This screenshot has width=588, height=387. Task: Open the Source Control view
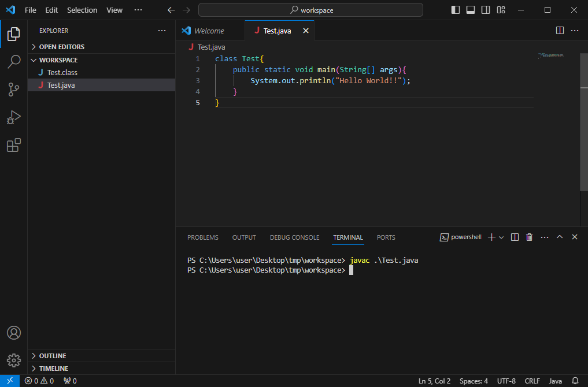[13, 90]
